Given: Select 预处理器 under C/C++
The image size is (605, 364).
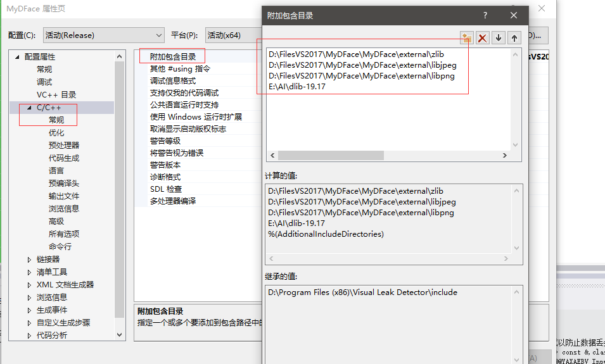Looking at the screenshot, I should pos(64,146).
